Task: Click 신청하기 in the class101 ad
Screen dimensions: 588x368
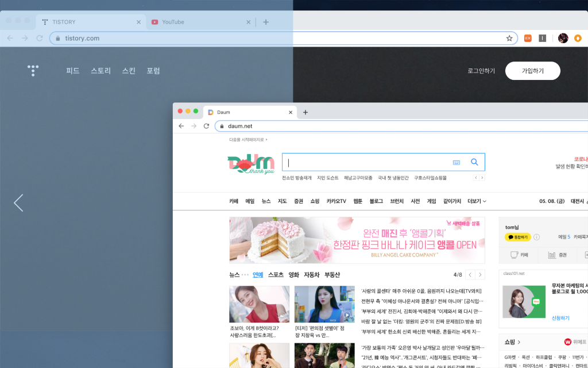Action: click(x=560, y=317)
